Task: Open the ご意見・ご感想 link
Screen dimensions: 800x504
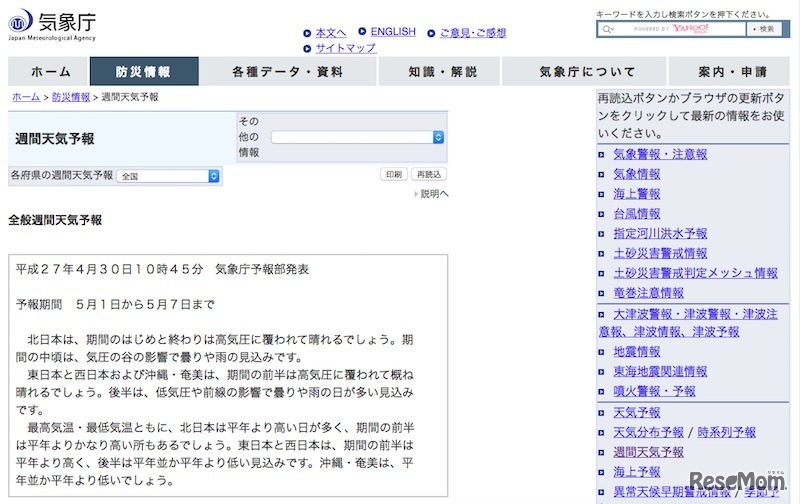Action: (473, 33)
